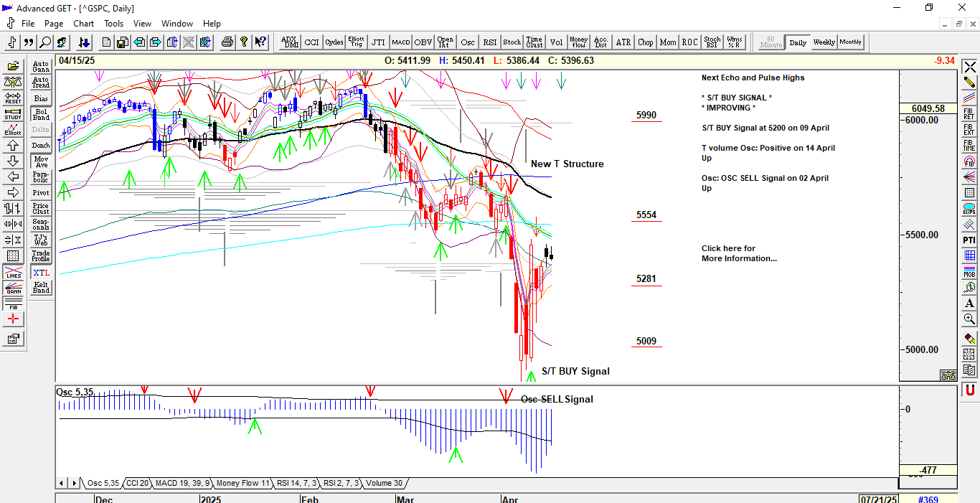Screen dimensions: 980x503
Task: Open the Elliott Trig indicator
Action: (x=356, y=42)
